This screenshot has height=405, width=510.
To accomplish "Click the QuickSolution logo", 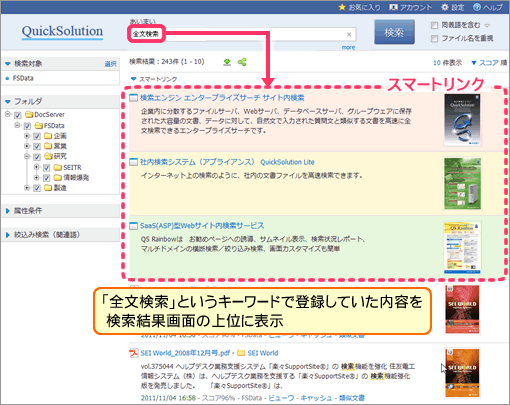I will (62, 32).
